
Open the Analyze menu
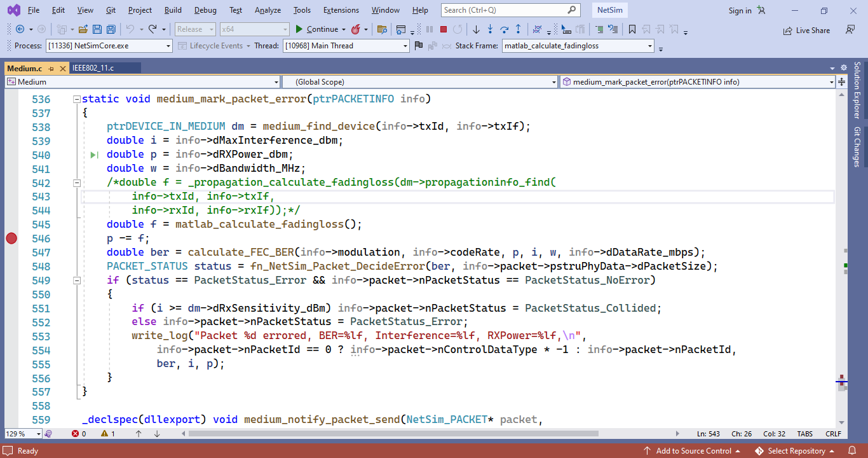coord(268,10)
